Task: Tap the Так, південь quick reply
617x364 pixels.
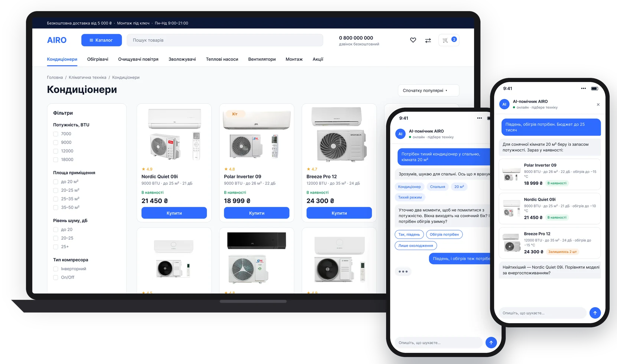Action: [x=409, y=235]
